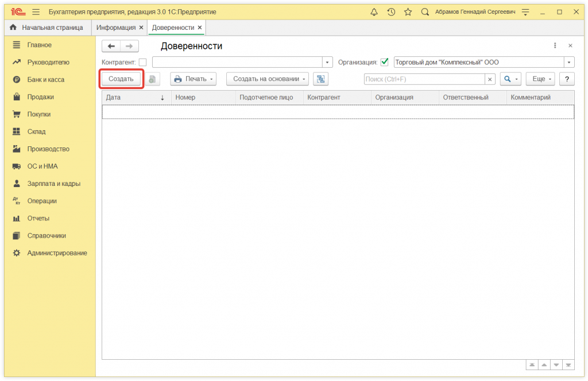
Task: Open history clock icon in title bar
Action: click(391, 11)
